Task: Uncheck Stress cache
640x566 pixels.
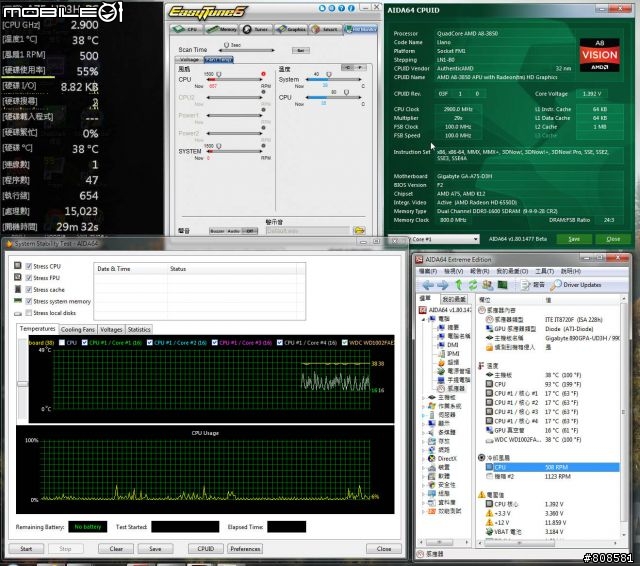Action: 29,290
